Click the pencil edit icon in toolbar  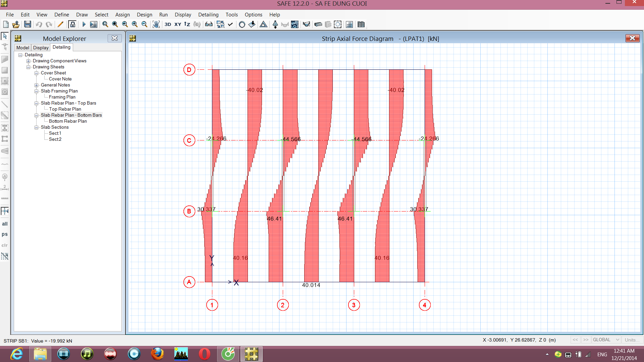pyautogui.click(x=60, y=24)
